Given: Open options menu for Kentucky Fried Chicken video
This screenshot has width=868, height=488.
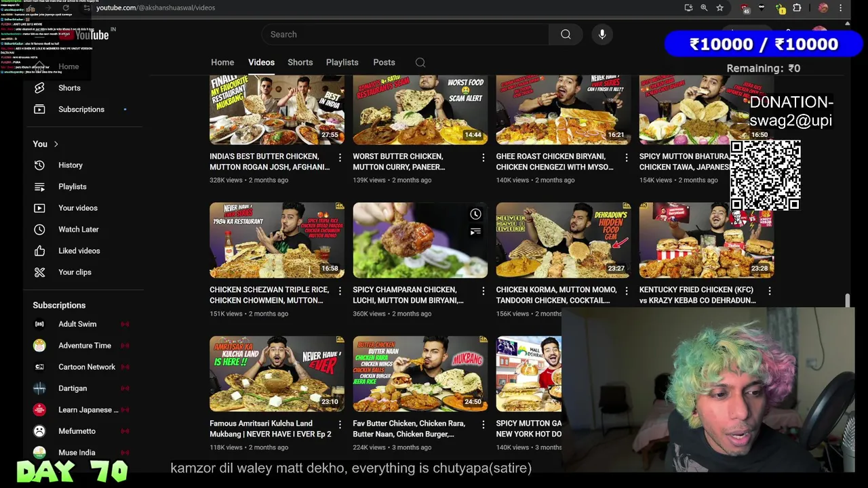Looking at the screenshot, I should pyautogui.click(x=769, y=291).
